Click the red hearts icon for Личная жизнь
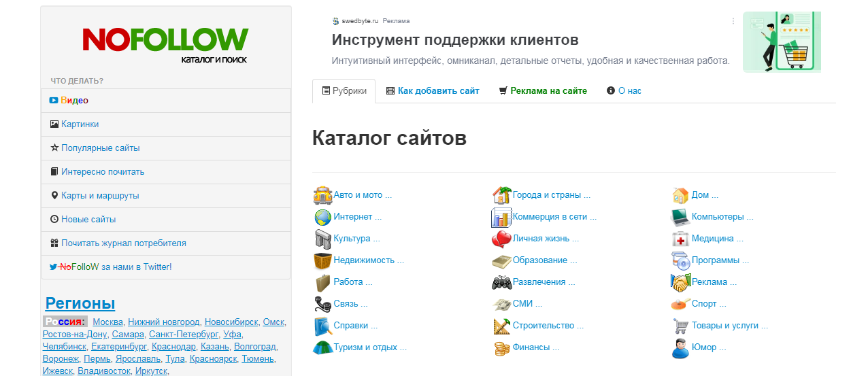 click(501, 239)
